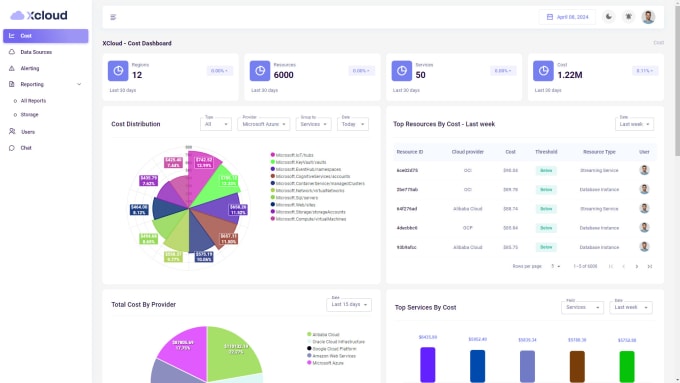Click the green bar in Top Services chart

[627, 367]
